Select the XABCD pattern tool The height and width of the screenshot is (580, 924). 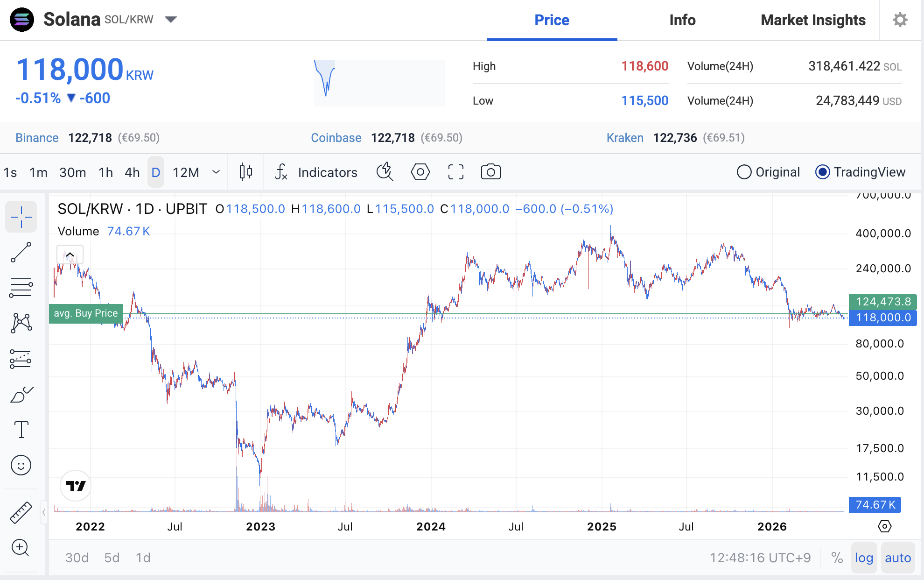21,323
